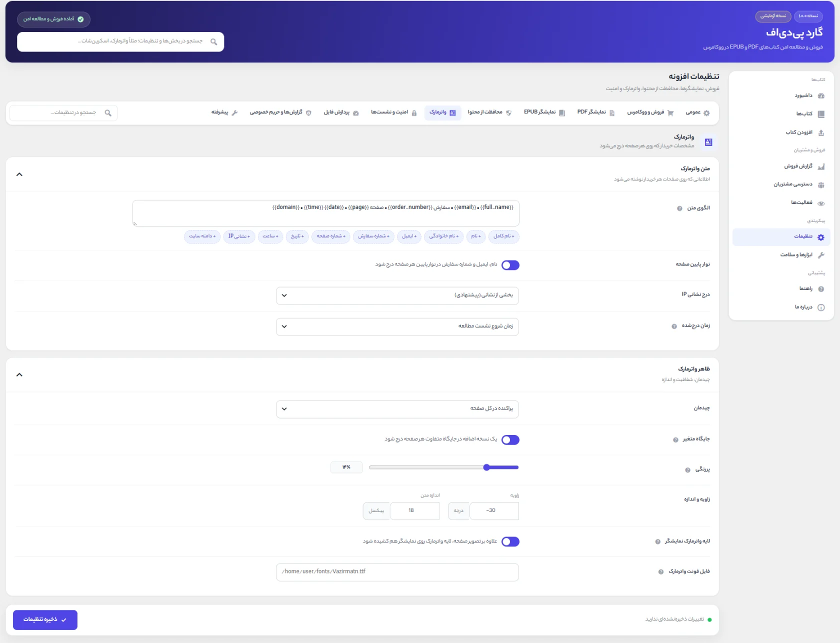Click the magnifier icon in header search

[x=214, y=42]
